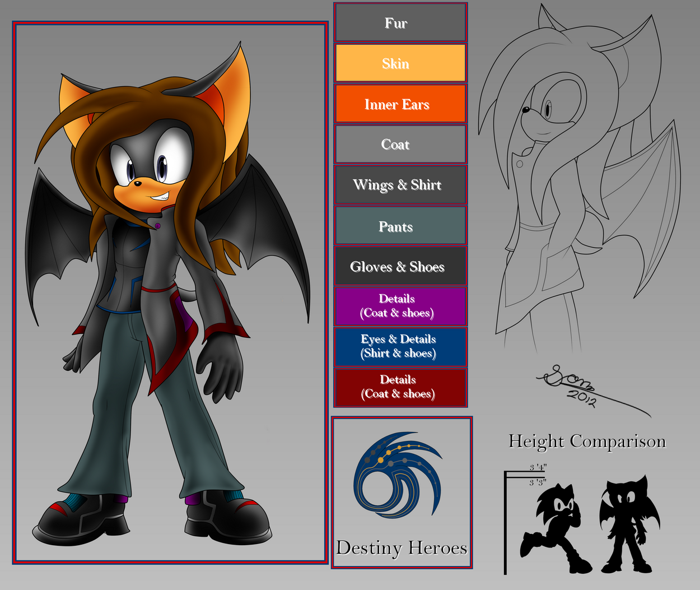This screenshot has width=700, height=590.
Task: Pick the Pants color swatch
Action: point(400,226)
